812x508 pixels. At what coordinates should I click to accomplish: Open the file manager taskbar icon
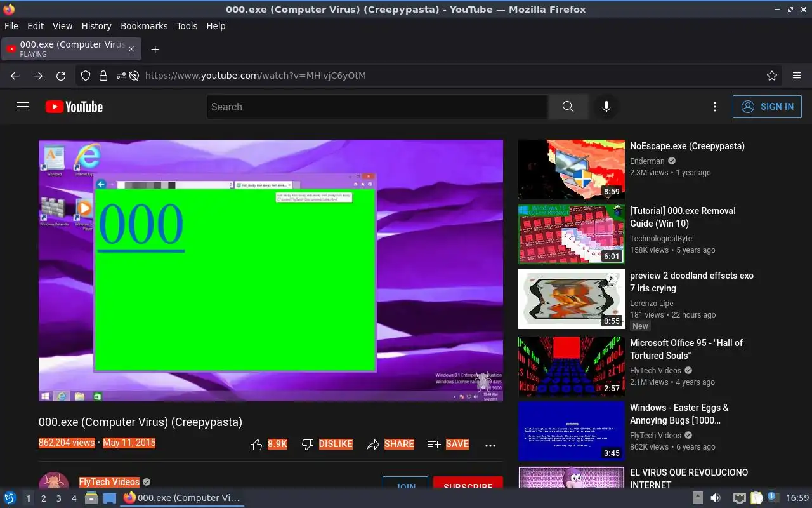91,498
